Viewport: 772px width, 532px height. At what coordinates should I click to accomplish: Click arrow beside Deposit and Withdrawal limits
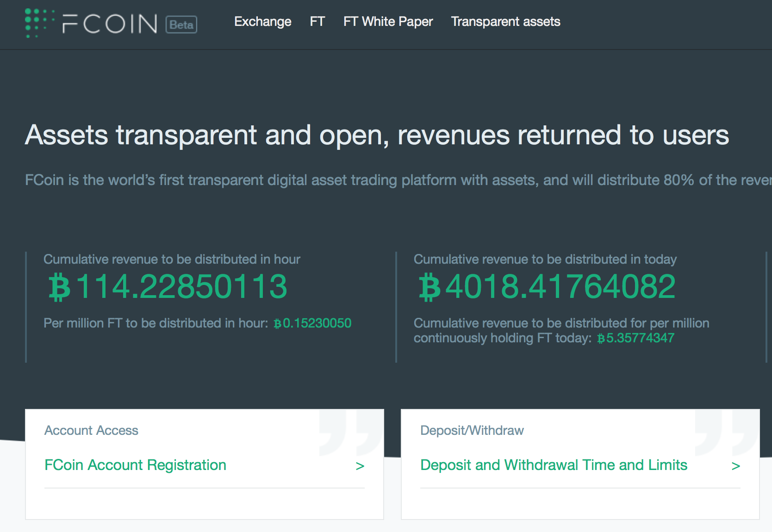coord(736,466)
